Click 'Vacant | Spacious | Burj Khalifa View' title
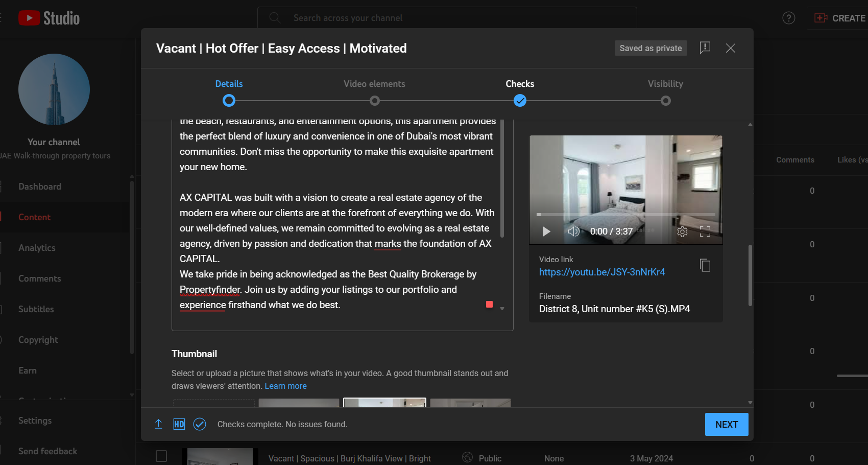 350,458
